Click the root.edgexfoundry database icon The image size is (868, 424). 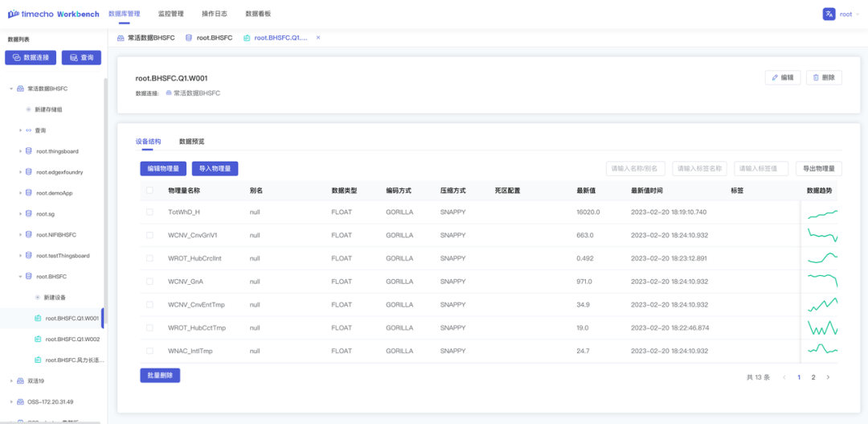click(29, 172)
